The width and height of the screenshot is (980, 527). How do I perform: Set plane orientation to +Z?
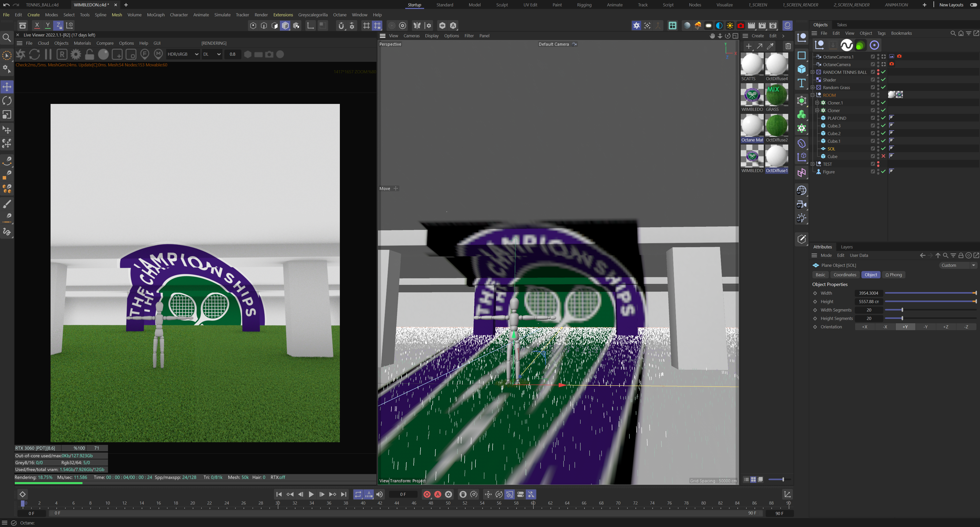(945, 327)
